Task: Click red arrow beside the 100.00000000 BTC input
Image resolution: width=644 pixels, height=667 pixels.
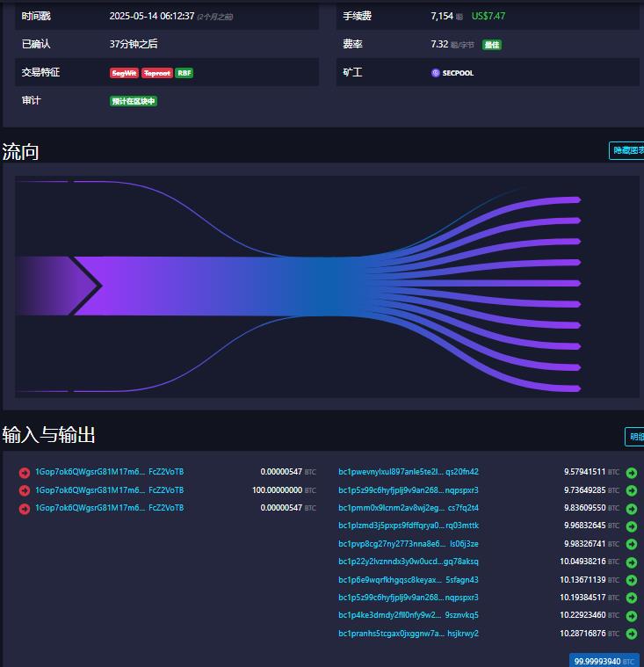Action: pyautogui.click(x=25, y=490)
